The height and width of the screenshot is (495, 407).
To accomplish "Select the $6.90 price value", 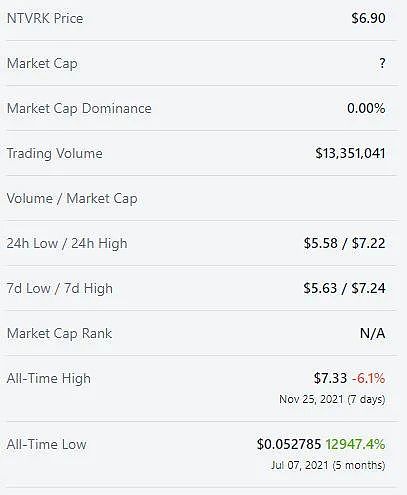I will 368,18.
